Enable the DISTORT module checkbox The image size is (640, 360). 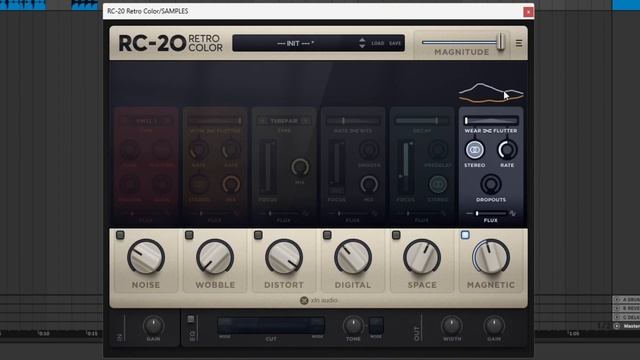[x=258, y=235]
